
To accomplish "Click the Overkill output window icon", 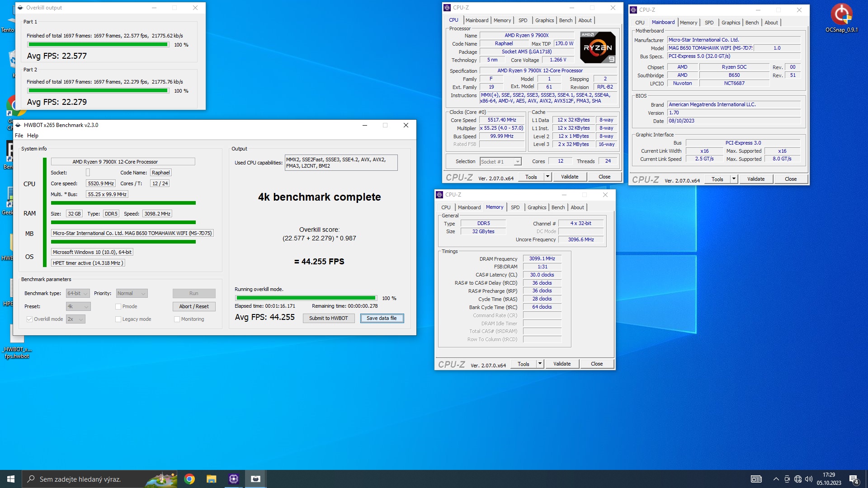I will click(20, 8).
